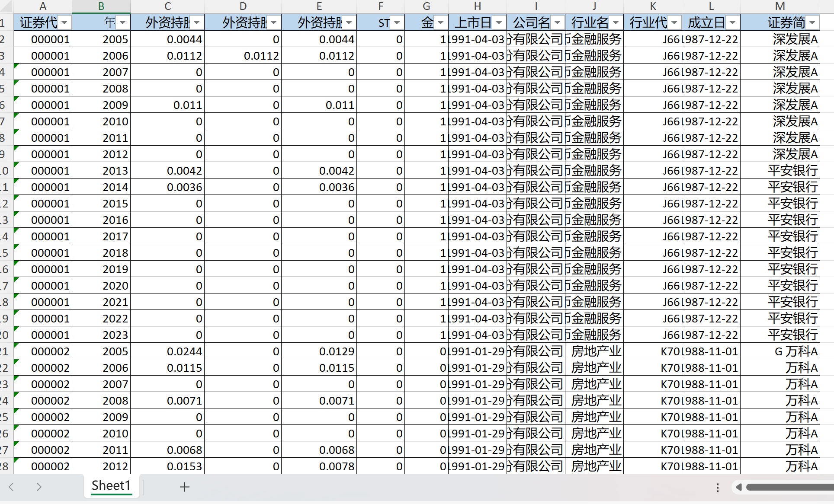834x504 pixels.
Task: Open filter dropdown for ST column F
Action: click(x=397, y=22)
